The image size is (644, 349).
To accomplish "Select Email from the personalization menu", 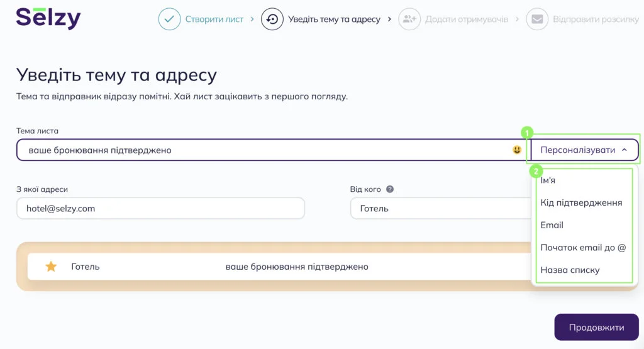I will click(552, 225).
